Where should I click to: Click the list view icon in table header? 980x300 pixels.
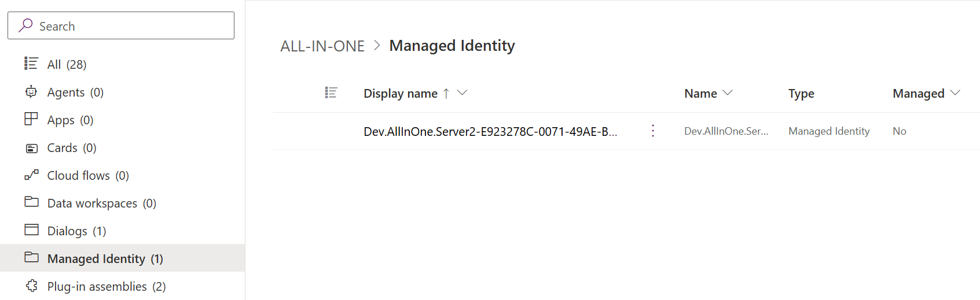331,92
